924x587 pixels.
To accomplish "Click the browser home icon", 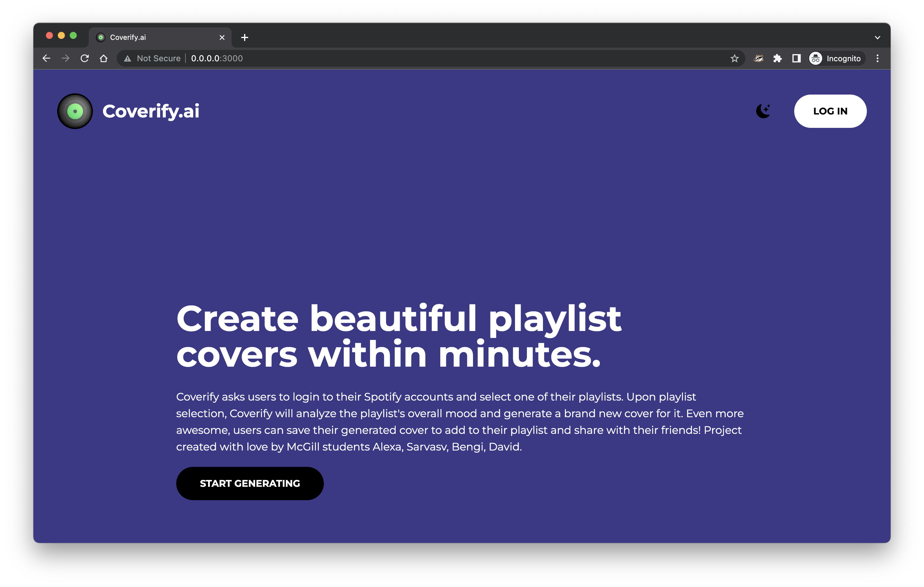I will click(x=104, y=58).
